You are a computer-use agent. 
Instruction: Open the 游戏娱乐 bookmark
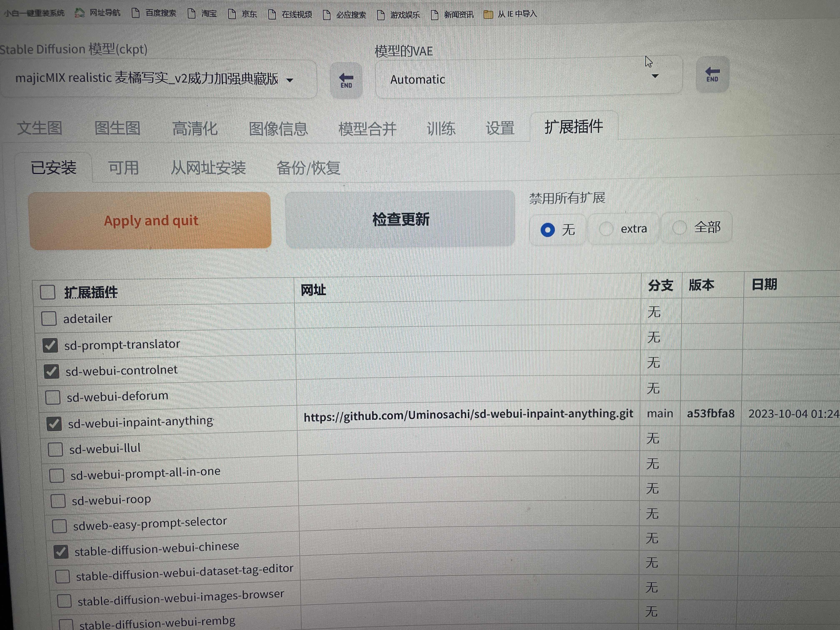click(399, 15)
